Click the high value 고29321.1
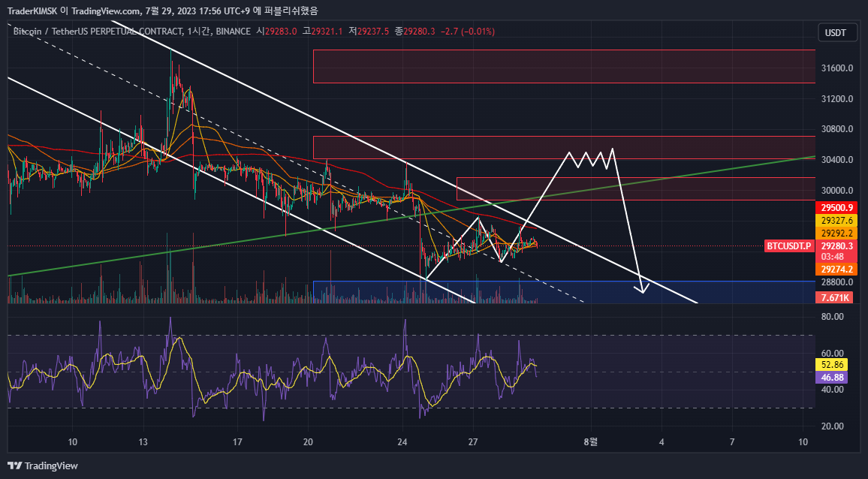Screen dimensions: 868x479 tap(322, 32)
